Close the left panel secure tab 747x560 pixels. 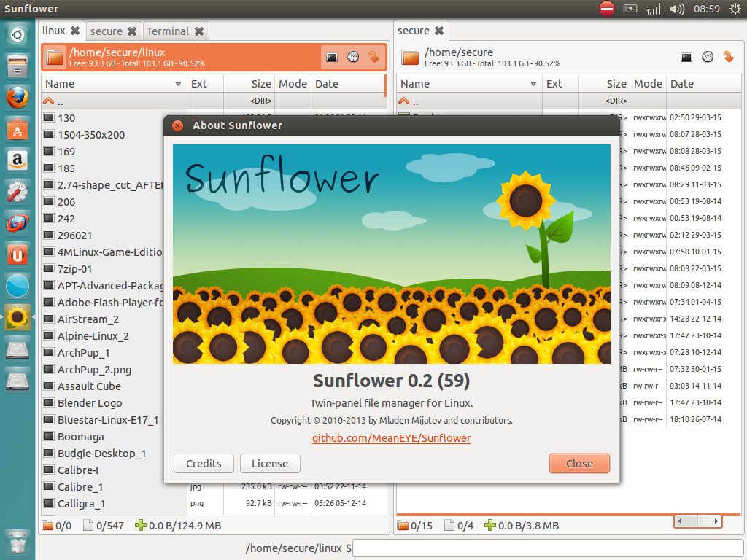[132, 31]
